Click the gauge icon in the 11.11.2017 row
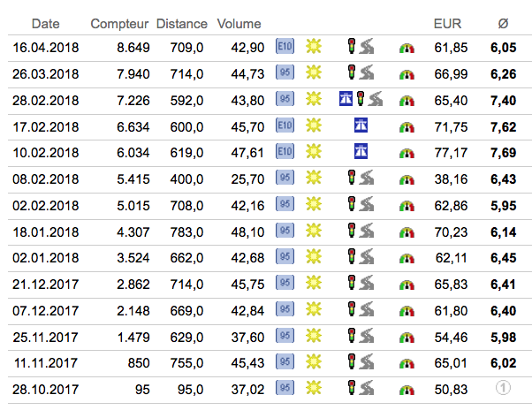Image resolution: width=532 pixels, height=410 pixels. (x=407, y=362)
